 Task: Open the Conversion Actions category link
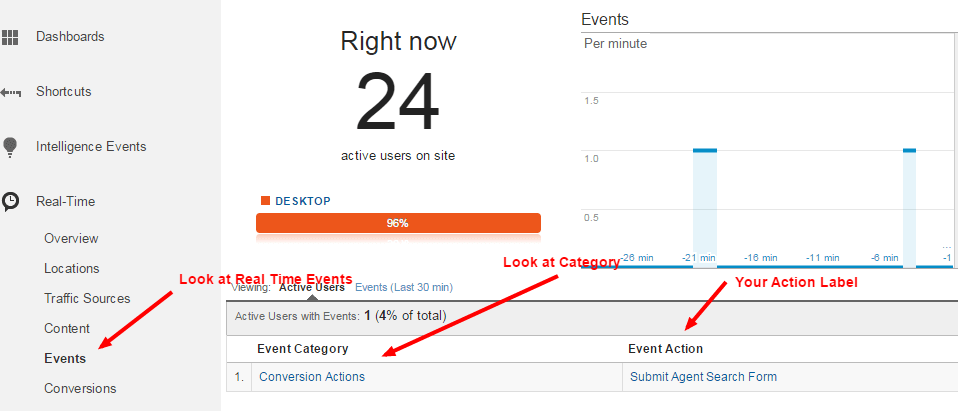click(x=312, y=377)
